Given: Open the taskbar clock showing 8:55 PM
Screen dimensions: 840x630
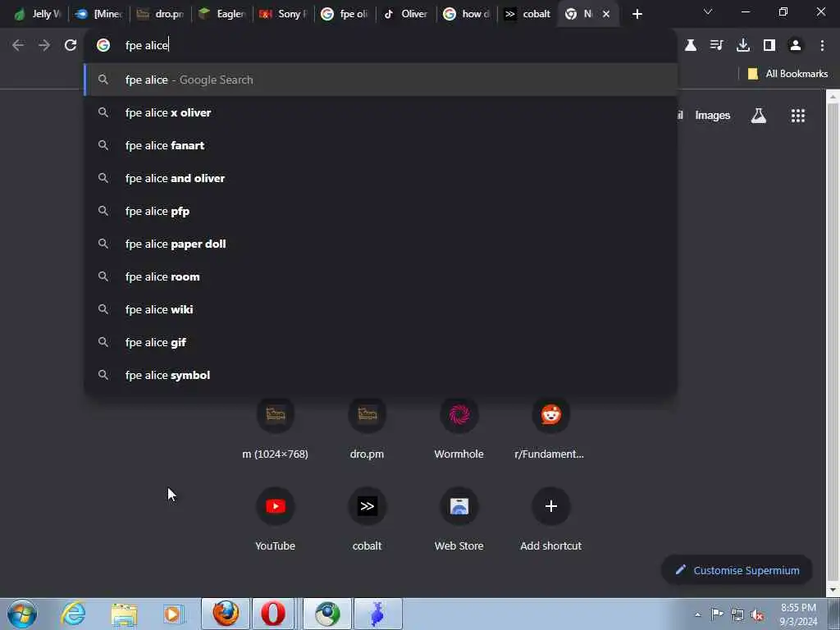Looking at the screenshot, I should (798, 614).
